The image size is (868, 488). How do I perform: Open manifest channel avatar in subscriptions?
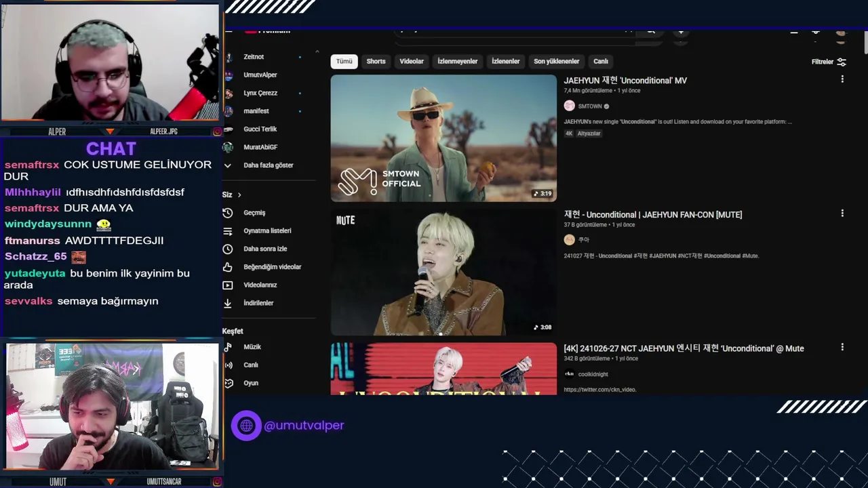point(229,111)
